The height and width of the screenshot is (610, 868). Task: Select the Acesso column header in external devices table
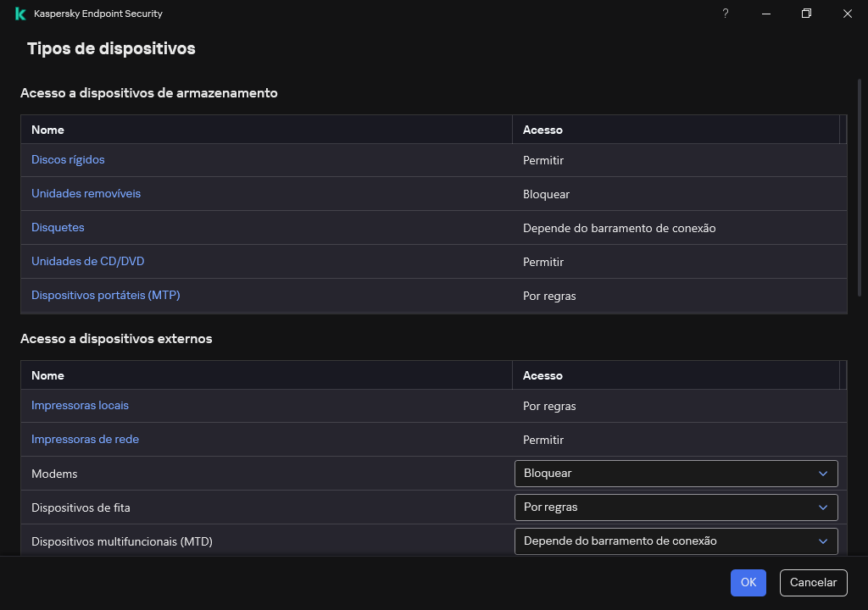click(x=543, y=375)
